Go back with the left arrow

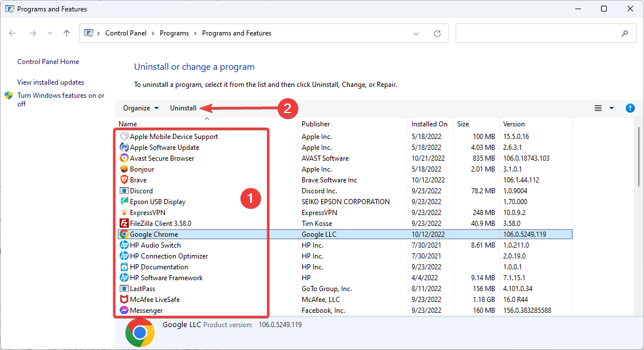click(13, 33)
